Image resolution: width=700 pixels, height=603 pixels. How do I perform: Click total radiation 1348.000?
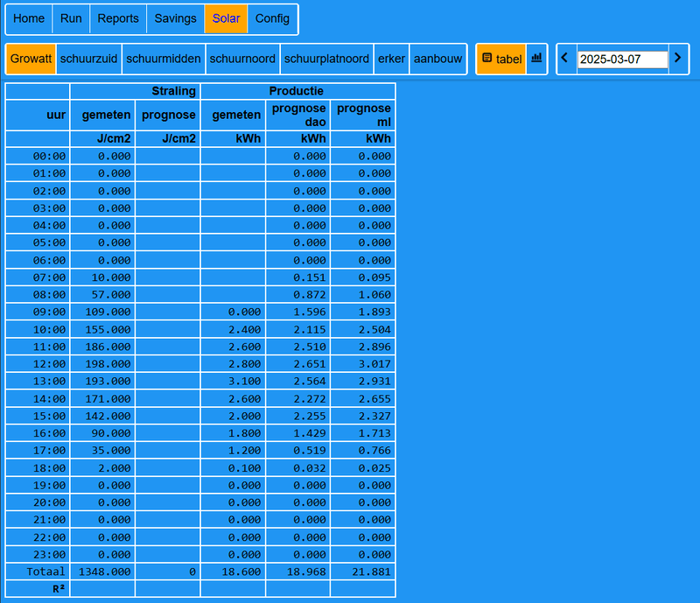102,571
